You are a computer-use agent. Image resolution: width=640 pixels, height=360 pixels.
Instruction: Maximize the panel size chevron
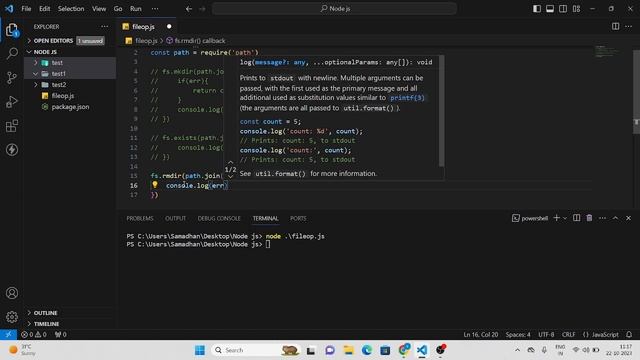coord(616,218)
